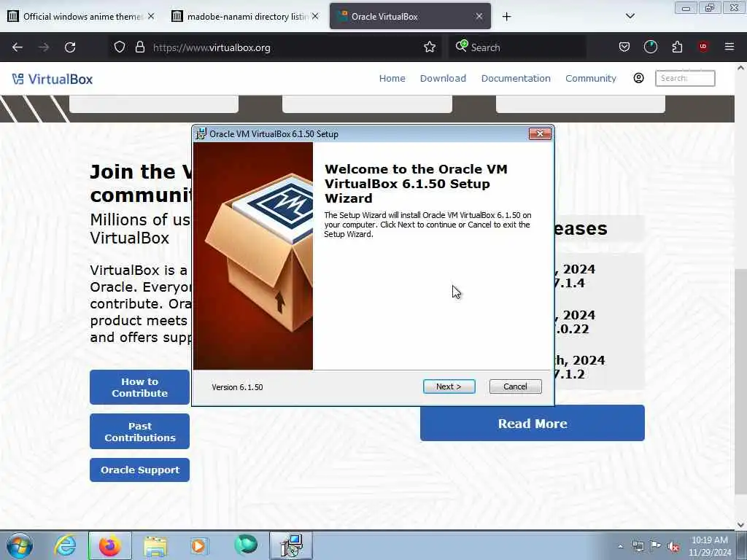The image size is (747, 560).
Task: Cancel the VirtualBox Setup wizard
Action: click(x=515, y=386)
